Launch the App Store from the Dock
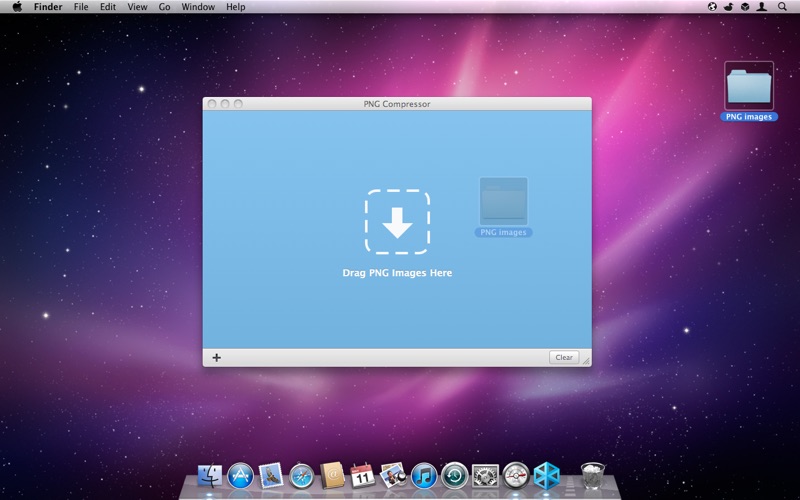Image resolution: width=800 pixels, height=500 pixels. click(x=241, y=476)
